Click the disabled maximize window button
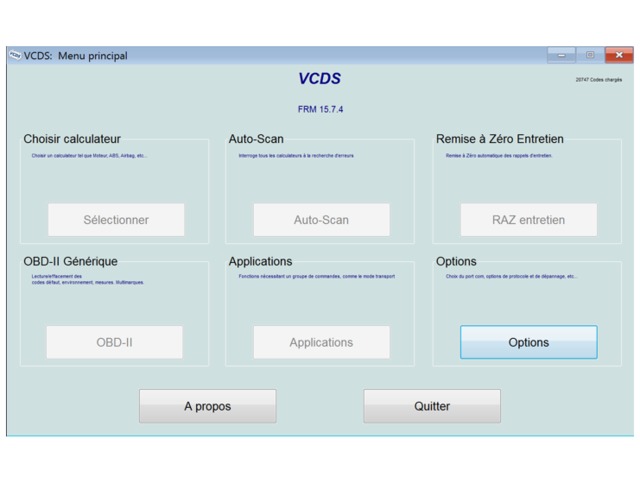 590,55
